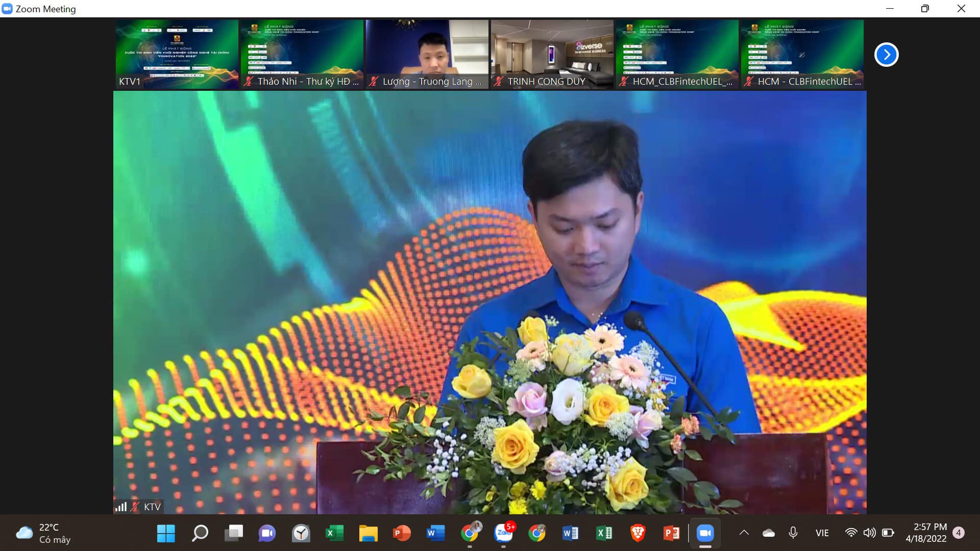Open File Explorer from taskbar
This screenshot has width=980, height=551.
click(x=368, y=533)
